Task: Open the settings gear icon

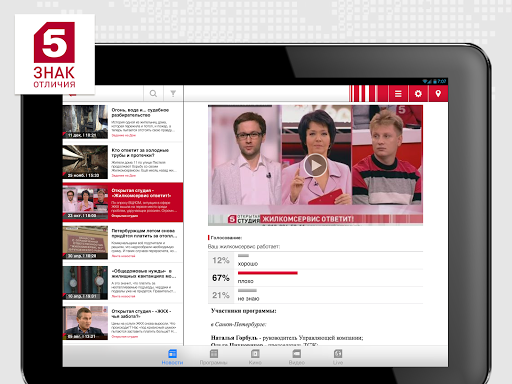Action: click(418, 94)
